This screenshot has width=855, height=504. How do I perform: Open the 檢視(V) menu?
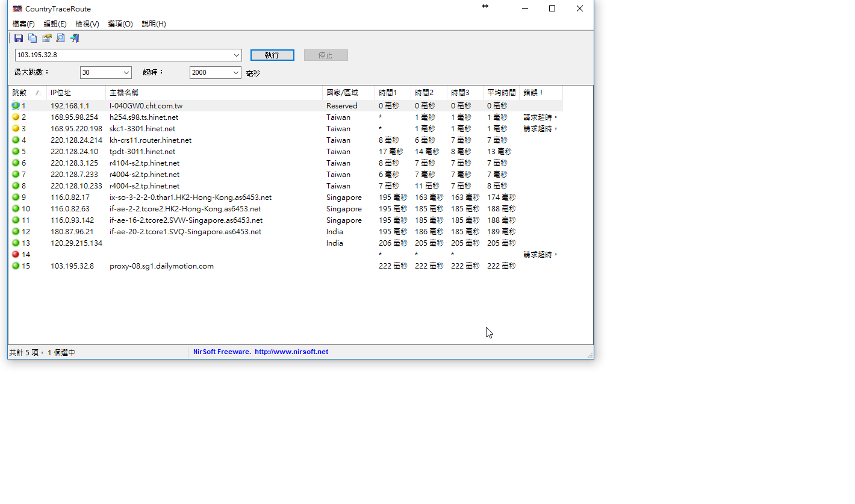87,24
